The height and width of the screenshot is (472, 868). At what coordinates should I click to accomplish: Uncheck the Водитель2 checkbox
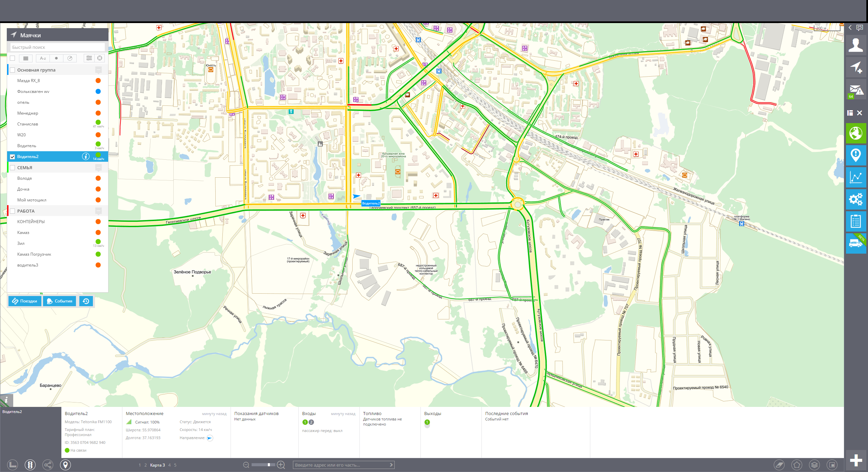13,157
